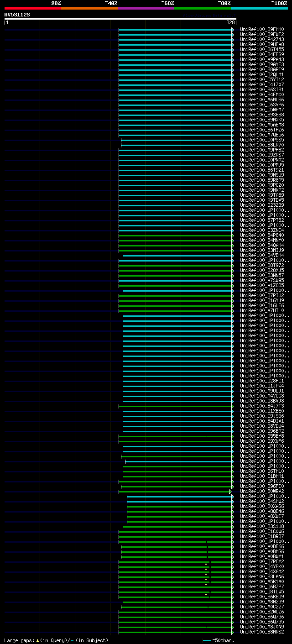Select the UniRef100_A9ULJ1 label

click(262, 391)
